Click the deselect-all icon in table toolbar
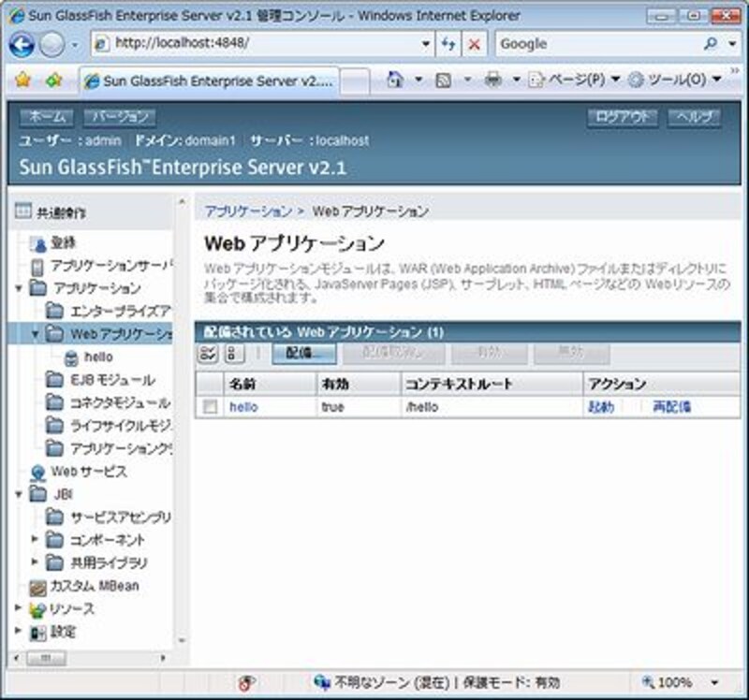The image size is (749, 700). pos(231,354)
